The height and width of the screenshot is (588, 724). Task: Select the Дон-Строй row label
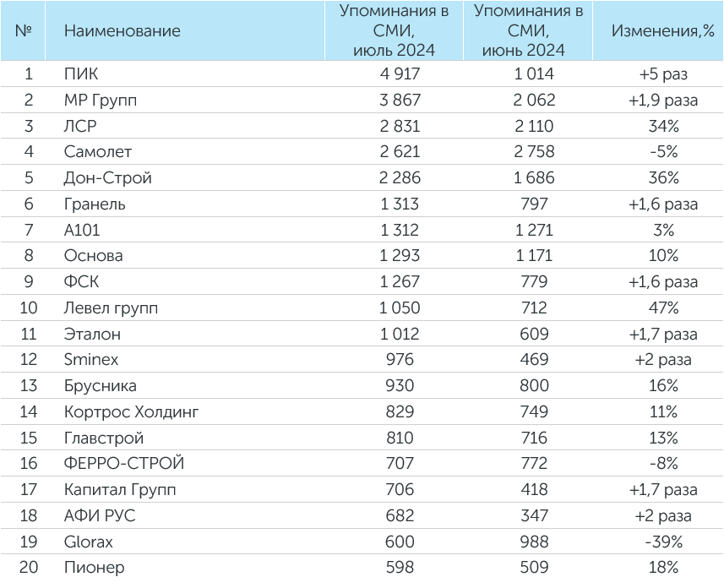tap(107, 177)
